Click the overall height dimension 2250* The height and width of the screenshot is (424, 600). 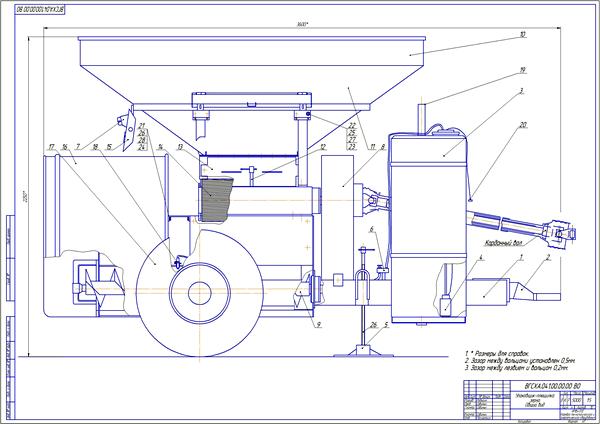pos(26,196)
